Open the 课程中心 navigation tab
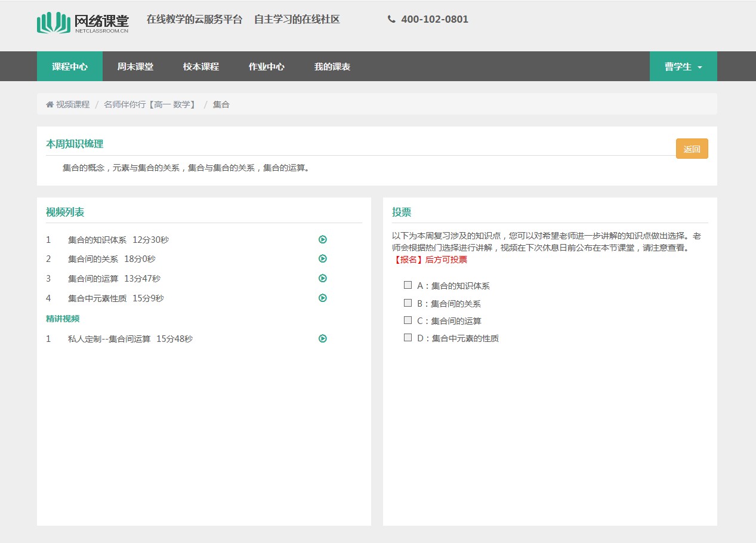 [70, 67]
